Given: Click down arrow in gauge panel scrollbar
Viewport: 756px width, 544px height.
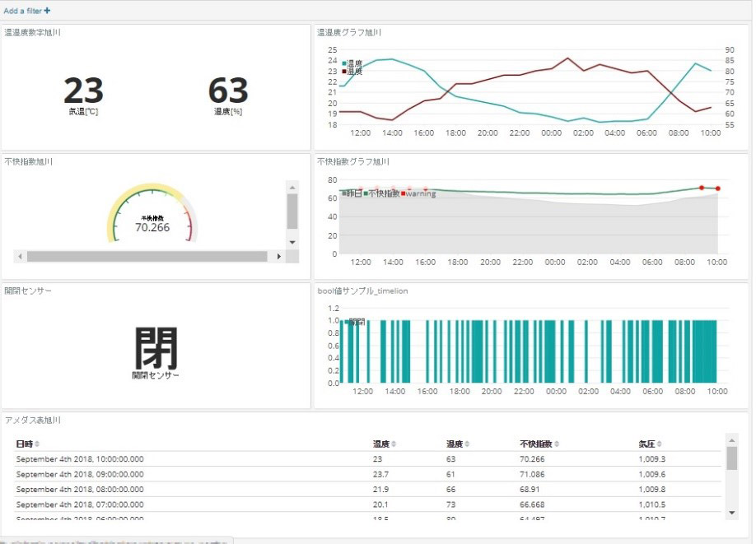Looking at the screenshot, I should (292, 242).
